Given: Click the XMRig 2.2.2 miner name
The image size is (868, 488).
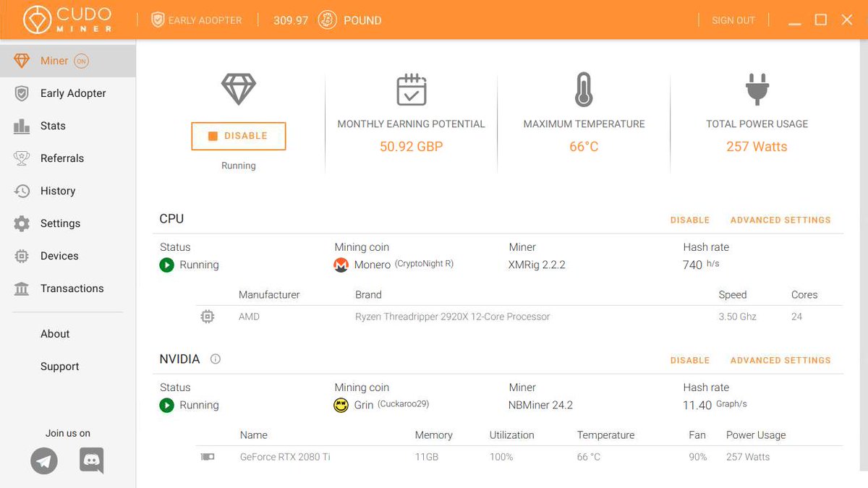Looking at the screenshot, I should (537, 265).
